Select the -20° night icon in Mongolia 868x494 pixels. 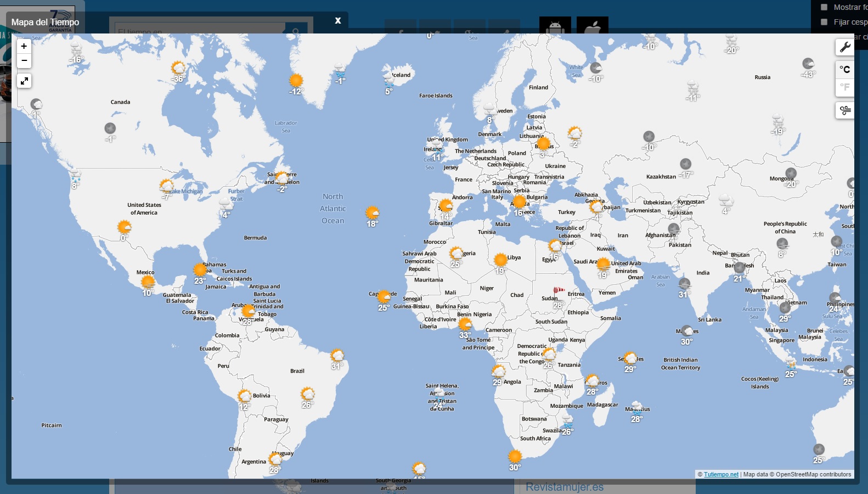(791, 173)
